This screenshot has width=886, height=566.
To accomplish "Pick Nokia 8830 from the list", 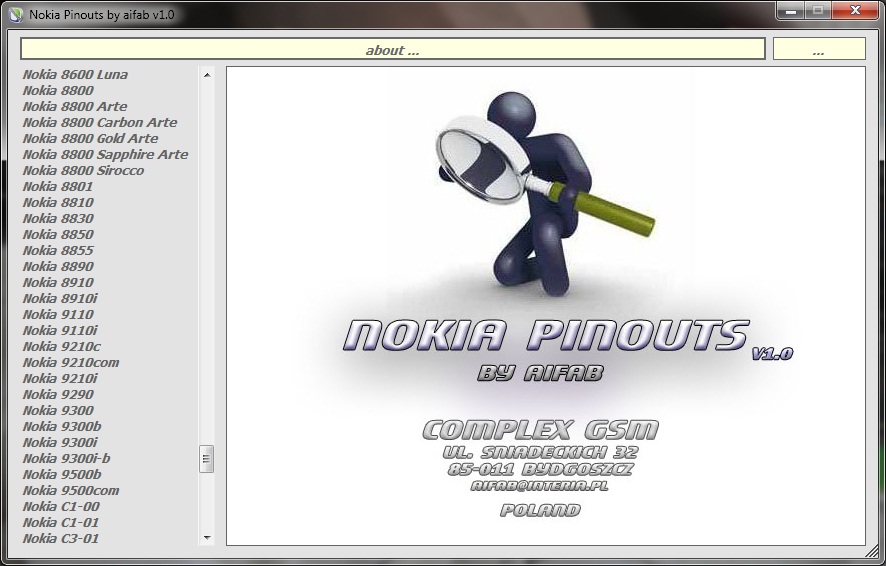I will point(58,219).
